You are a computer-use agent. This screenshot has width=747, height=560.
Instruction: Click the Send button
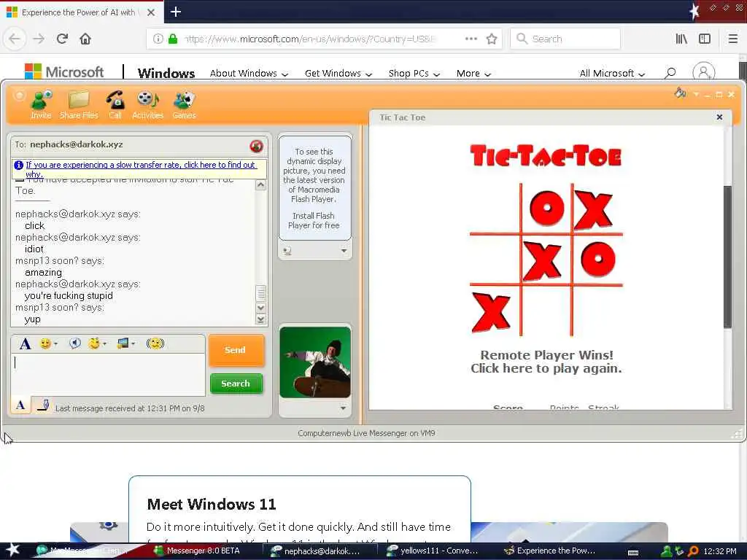(x=236, y=350)
